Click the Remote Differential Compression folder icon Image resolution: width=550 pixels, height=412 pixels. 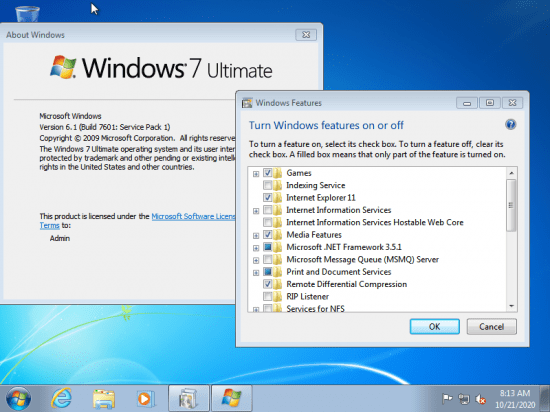pyautogui.click(x=277, y=284)
